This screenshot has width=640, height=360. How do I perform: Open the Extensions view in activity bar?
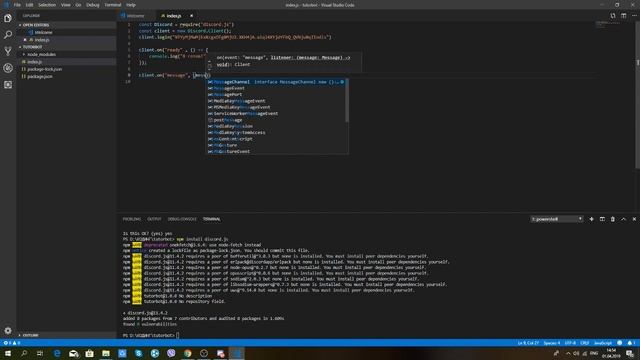coord(8,84)
